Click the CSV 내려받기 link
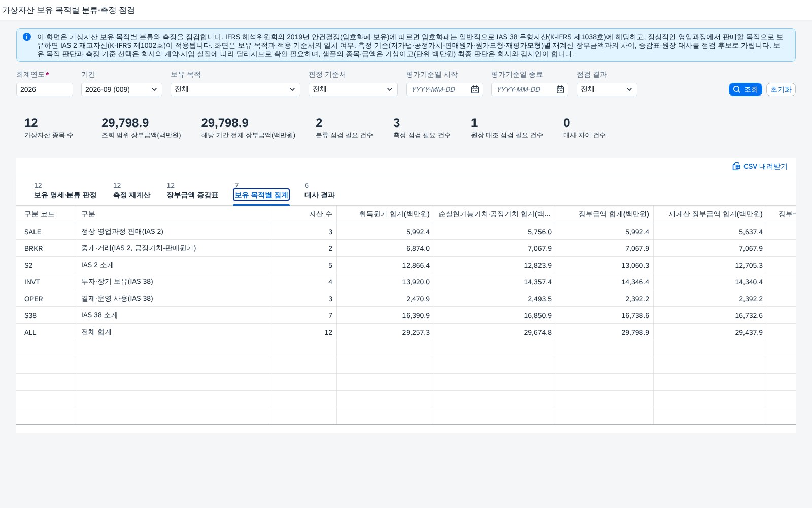The image size is (812, 508). (760, 166)
